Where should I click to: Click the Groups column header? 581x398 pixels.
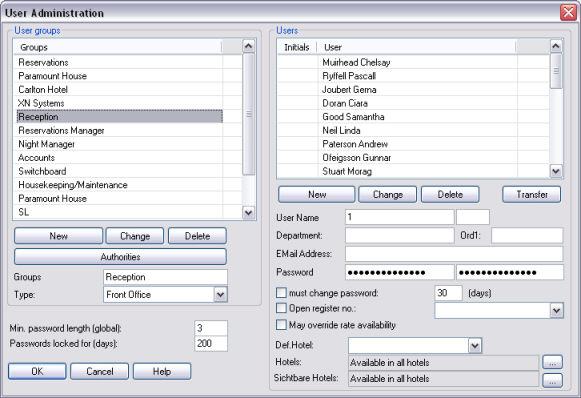click(x=118, y=47)
